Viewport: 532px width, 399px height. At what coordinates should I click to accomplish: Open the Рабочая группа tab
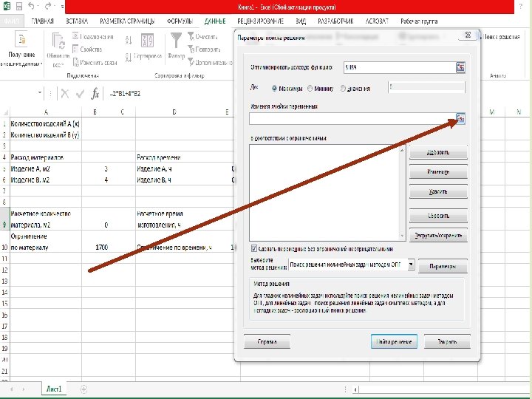pos(419,21)
